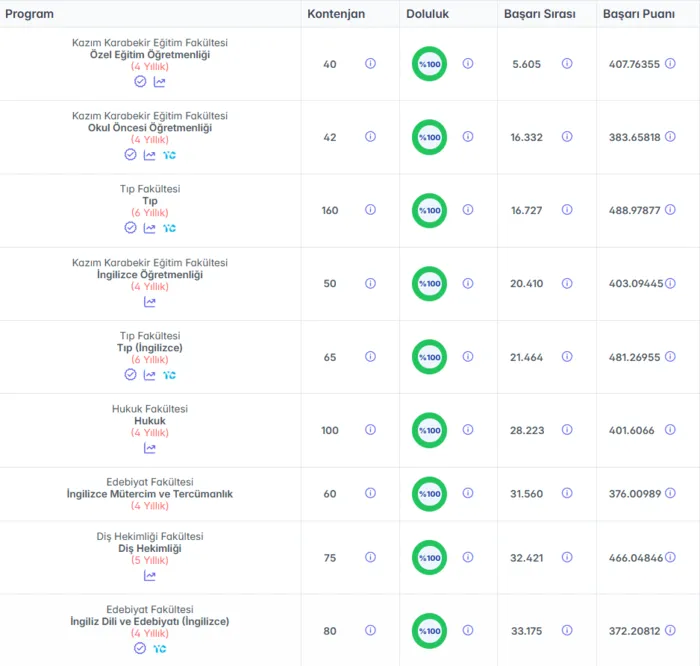Sort by the Başarı Sırası column header
The image size is (700, 666).
point(539,14)
